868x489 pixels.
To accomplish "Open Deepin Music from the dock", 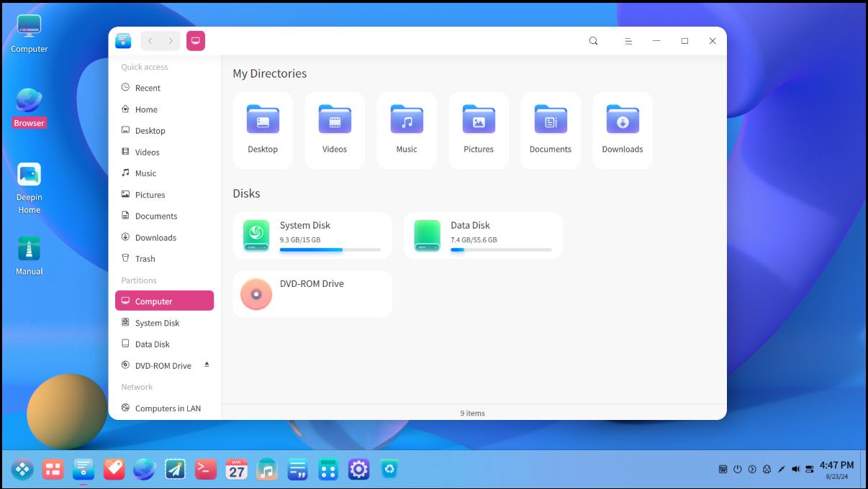I will [x=266, y=469].
